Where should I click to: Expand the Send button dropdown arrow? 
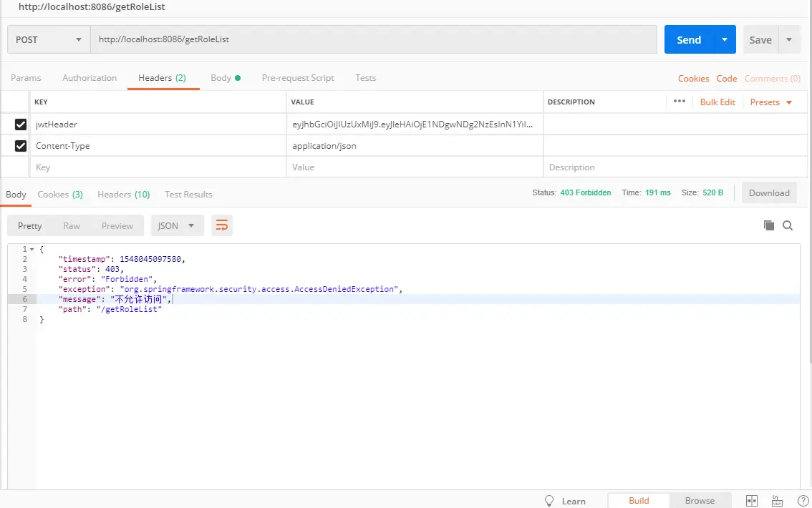click(725, 40)
